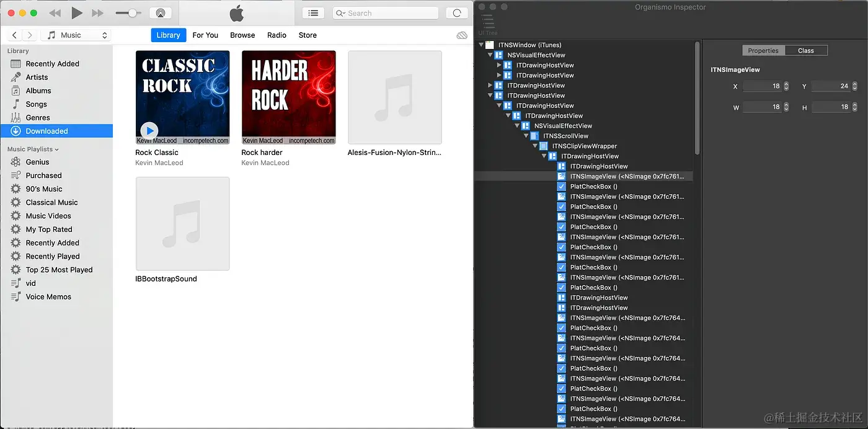Open the vid playlist
The height and width of the screenshot is (429, 868).
(56, 283)
